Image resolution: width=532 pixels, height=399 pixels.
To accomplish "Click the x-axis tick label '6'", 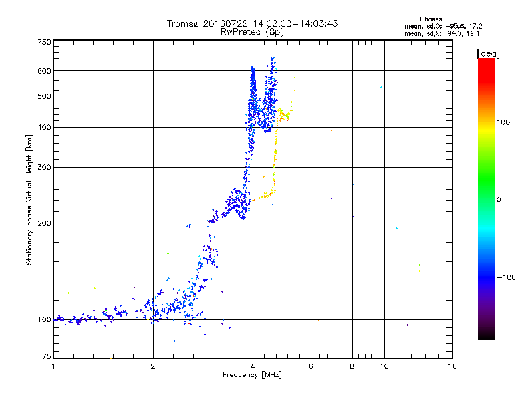I will point(311,366).
